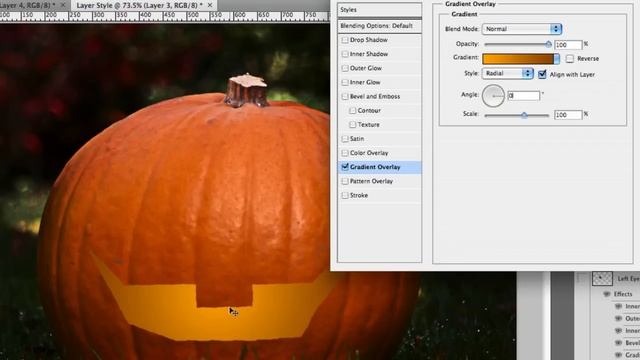Toggle visibility of the Bevel effect row
Image resolution: width=640 pixels, height=360 pixels.
click(618, 343)
